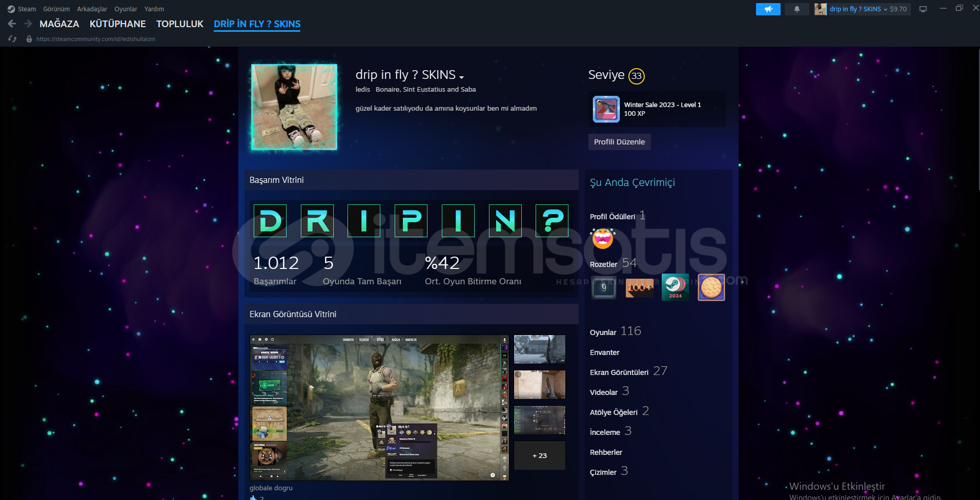Click the 1.012 Başarımlar stat
The image size is (980, 500).
(x=276, y=270)
